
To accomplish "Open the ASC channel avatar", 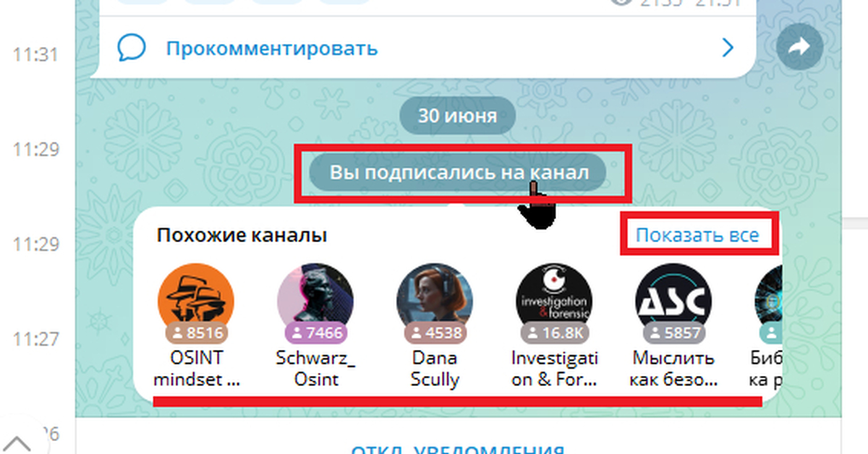I will click(x=673, y=301).
